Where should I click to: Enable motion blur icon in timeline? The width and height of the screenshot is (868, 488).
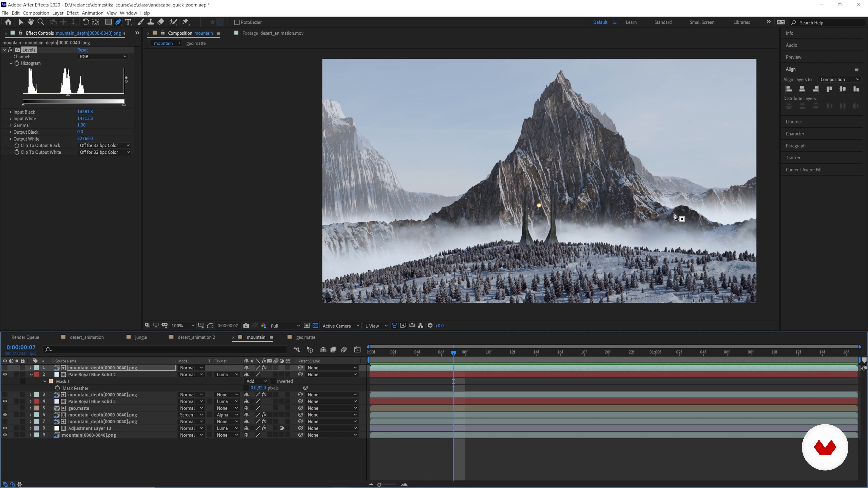(x=344, y=350)
